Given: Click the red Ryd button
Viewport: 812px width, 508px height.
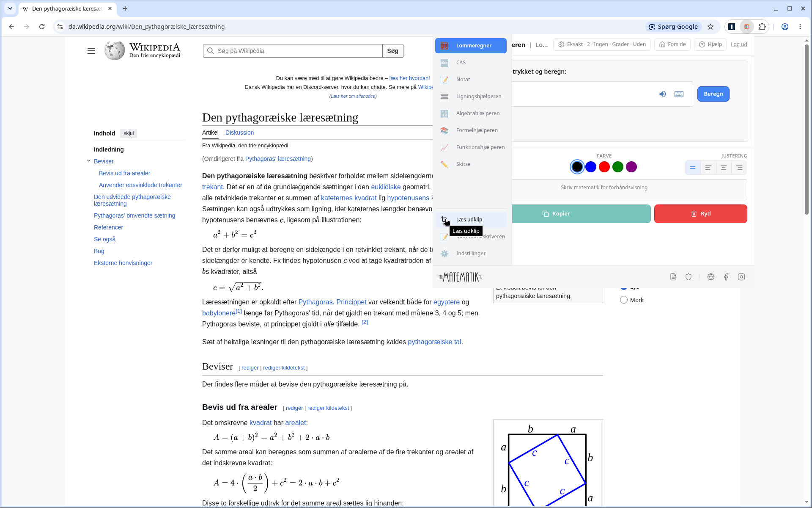Looking at the screenshot, I should pos(701,214).
